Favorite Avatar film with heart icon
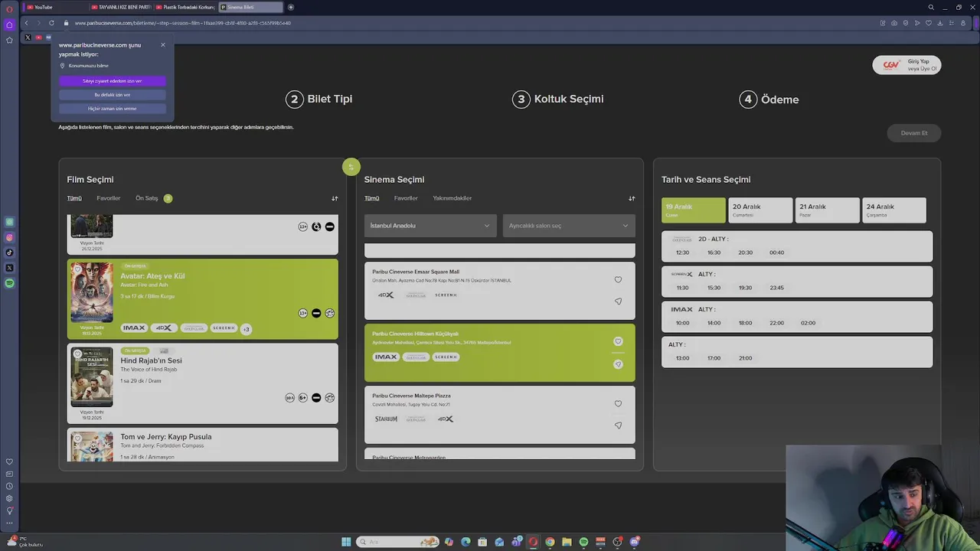The width and height of the screenshot is (980, 551). click(x=77, y=269)
